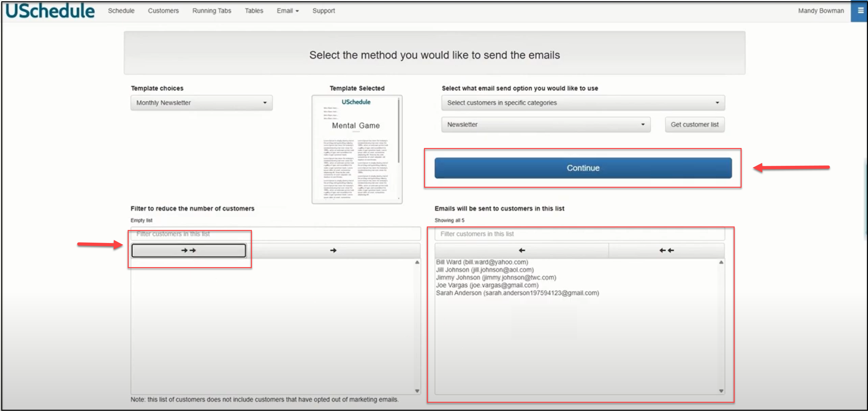
Task: Click the right list filter customers field
Action: (579, 234)
